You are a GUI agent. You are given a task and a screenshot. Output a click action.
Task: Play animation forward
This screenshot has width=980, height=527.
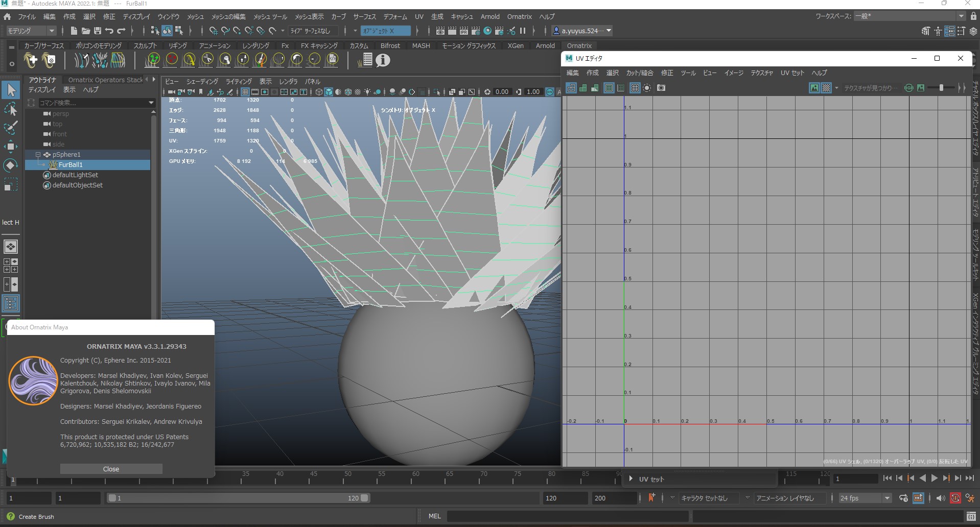click(934, 478)
